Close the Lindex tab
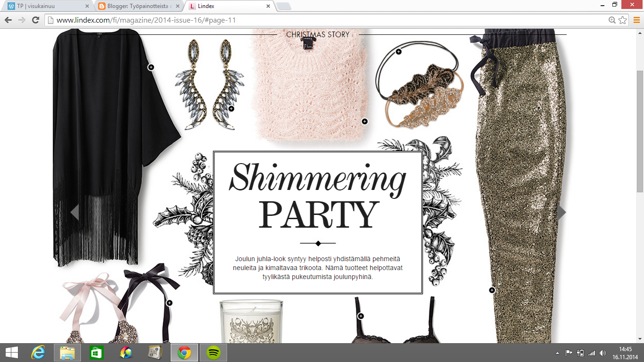This screenshot has width=644, height=362. [268, 6]
